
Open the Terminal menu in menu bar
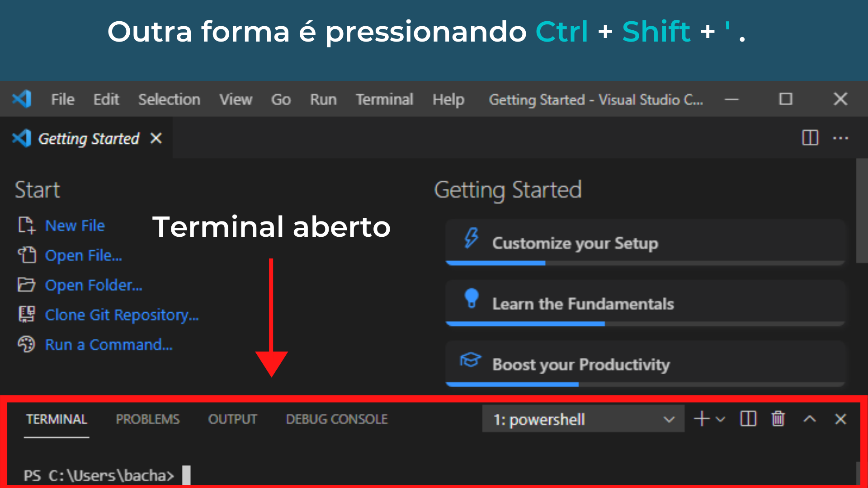click(x=384, y=99)
